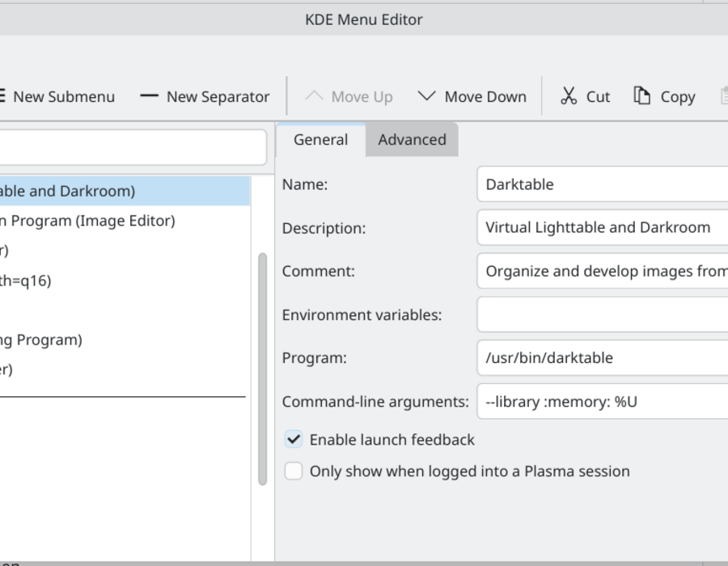Click the Command-line arguments field
The height and width of the screenshot is (566, 728).
[x=603, y=401]
